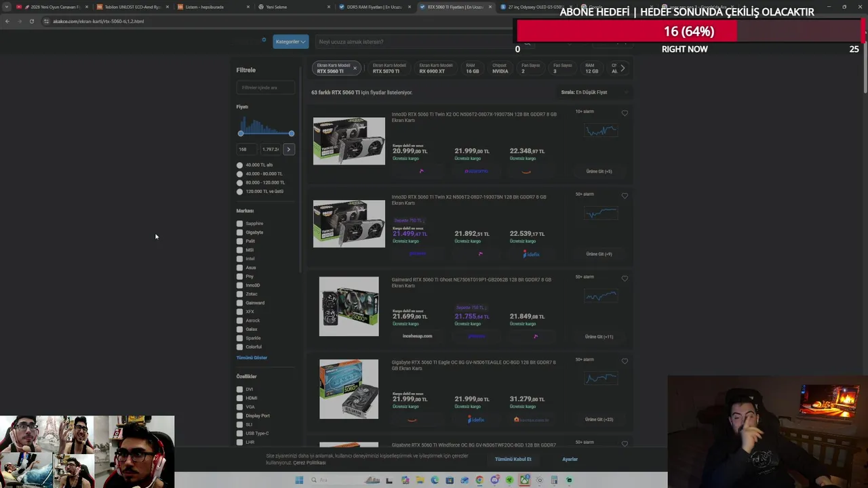This screenshot has width=868, height=488.
Task: Open the Kategoriler dropdown
Action: tap(291, 41)
